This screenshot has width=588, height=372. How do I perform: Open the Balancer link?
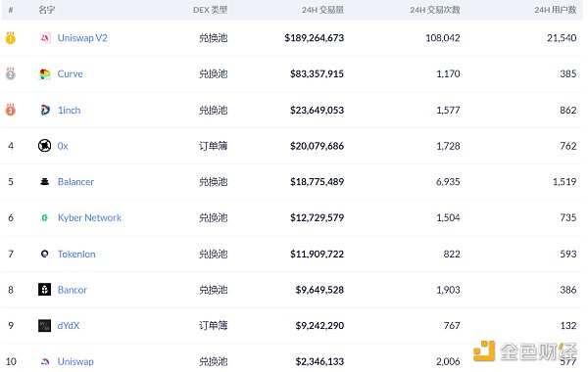click(x=75, y=182)
